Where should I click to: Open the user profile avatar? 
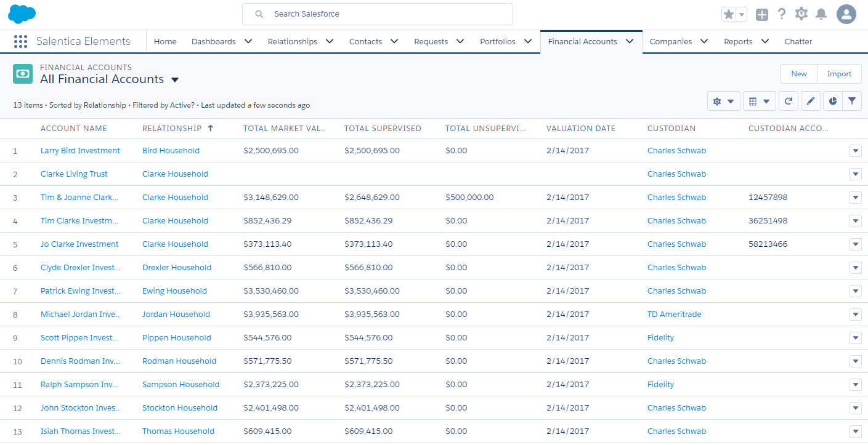coord(846,14)
